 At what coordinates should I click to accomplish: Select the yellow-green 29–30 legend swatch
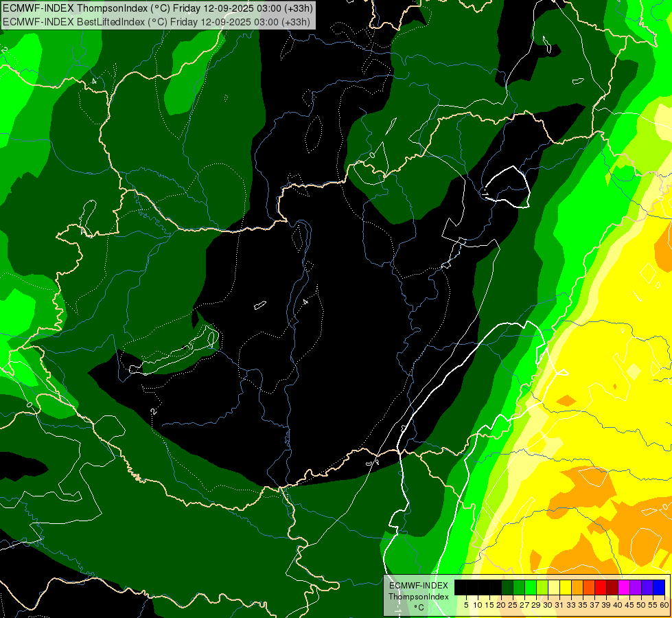coord(542,587)
